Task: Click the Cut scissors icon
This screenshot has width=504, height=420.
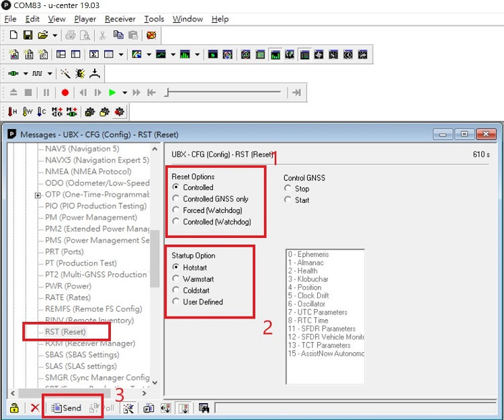Action: click(103, 35)
